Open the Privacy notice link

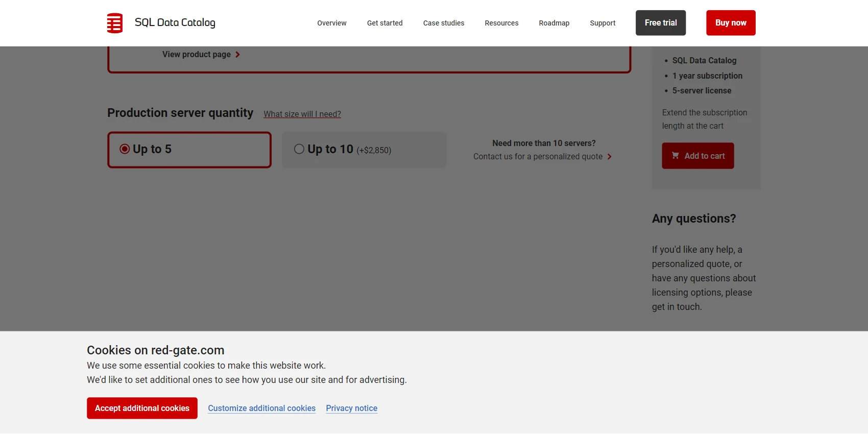(x=352, y=408)
